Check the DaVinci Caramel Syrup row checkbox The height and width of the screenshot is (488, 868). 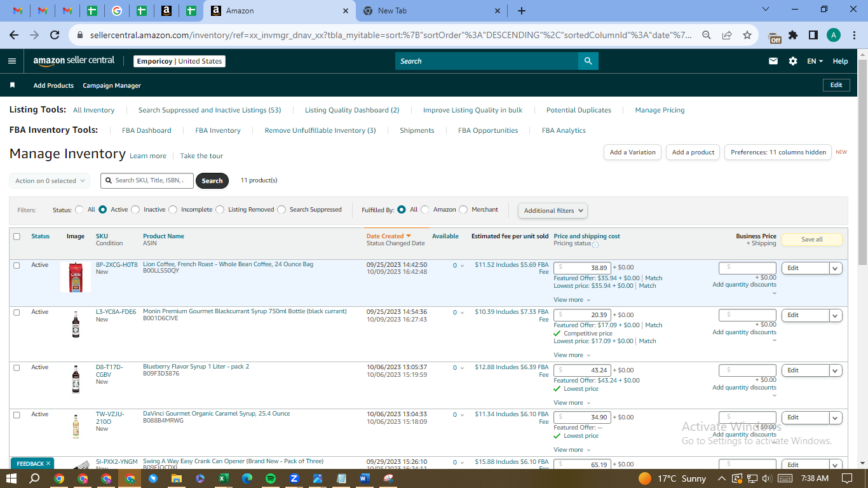(x=17, y=415)
